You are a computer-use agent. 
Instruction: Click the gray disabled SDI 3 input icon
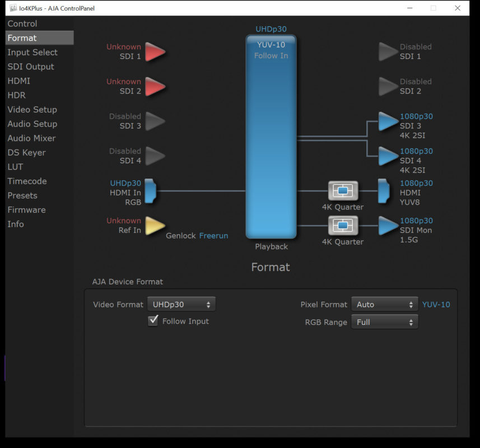(155, 122)
